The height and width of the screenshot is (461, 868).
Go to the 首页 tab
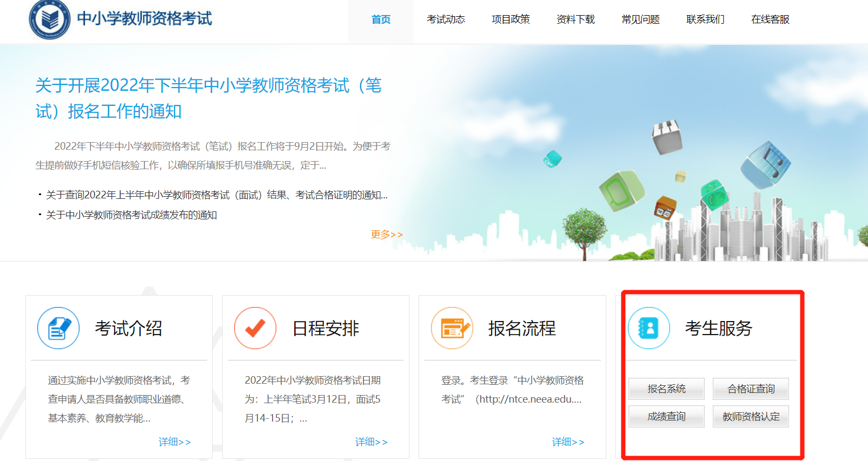pos(381,19)
